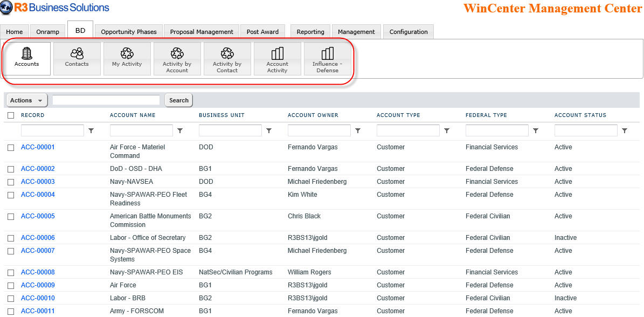The height and width of the screenshot is (317, 644).
Task: Open the Activity by Contact icon
Action: click(227, 58)
